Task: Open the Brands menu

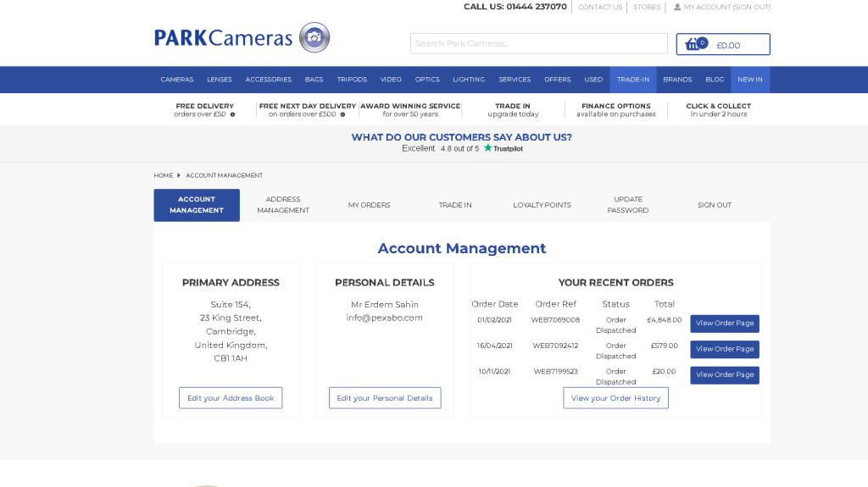Action: pos(677,80)
